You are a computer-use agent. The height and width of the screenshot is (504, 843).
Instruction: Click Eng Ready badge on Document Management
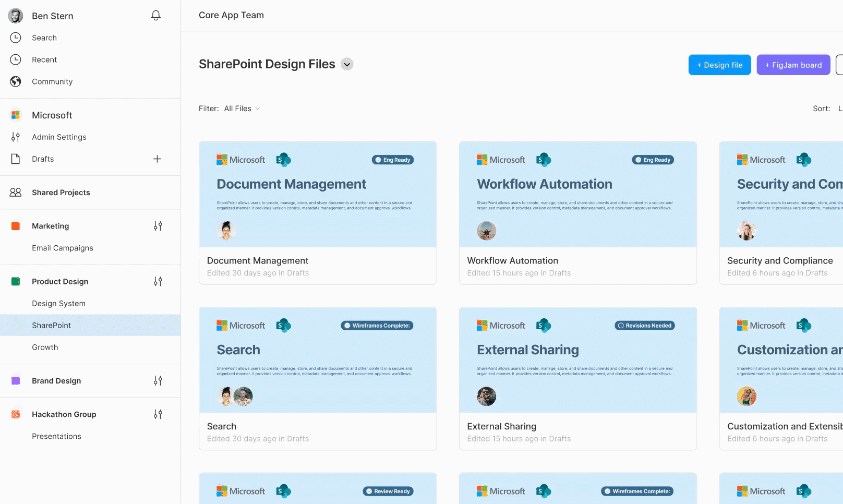tap(393, 160)
